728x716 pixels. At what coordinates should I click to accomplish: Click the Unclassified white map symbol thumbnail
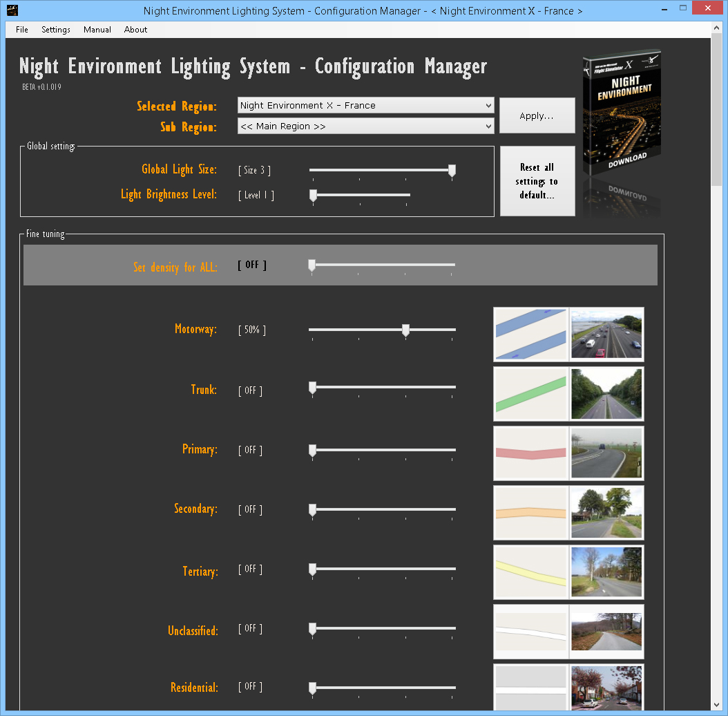[530, 632]
